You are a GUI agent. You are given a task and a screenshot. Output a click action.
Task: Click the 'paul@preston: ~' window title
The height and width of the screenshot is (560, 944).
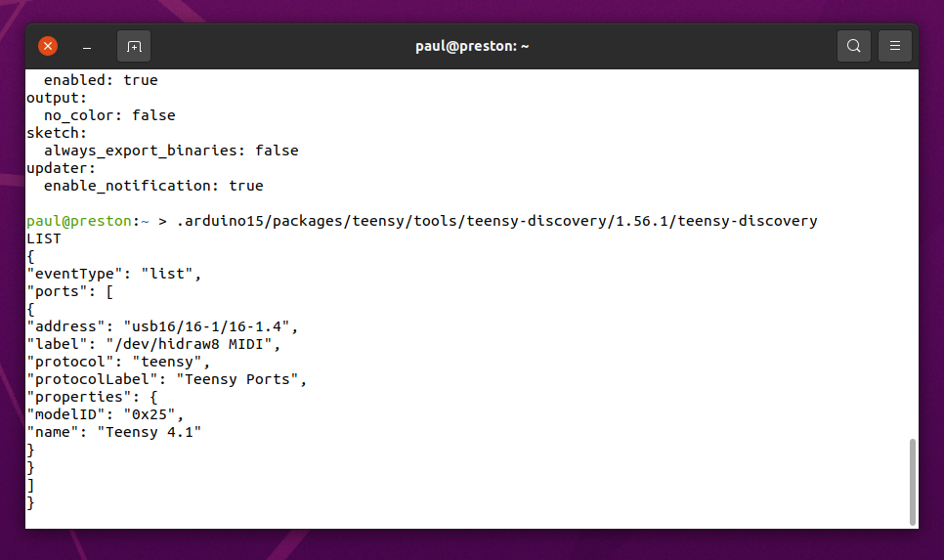(x=472, y=46)
